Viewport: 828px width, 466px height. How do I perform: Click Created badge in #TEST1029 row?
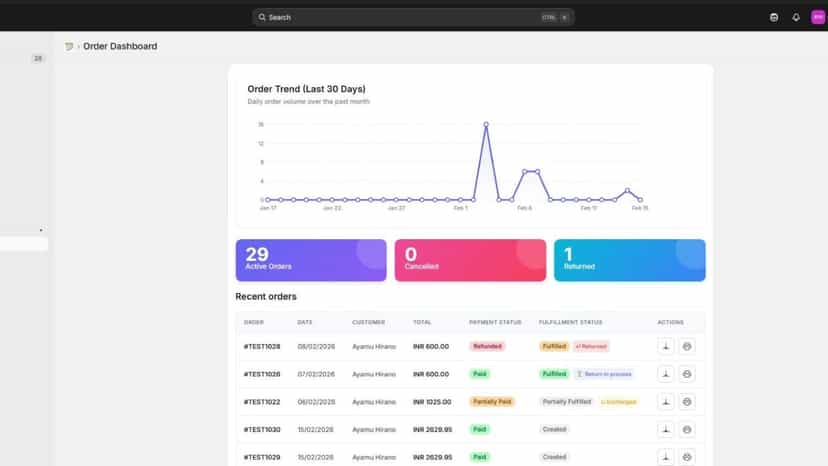554,457
